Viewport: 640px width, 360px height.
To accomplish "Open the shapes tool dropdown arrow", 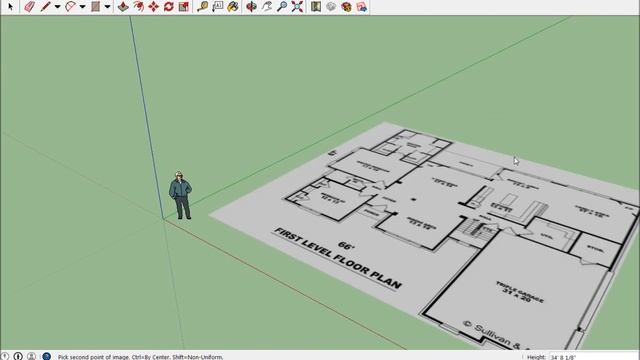I will (107, 7).
